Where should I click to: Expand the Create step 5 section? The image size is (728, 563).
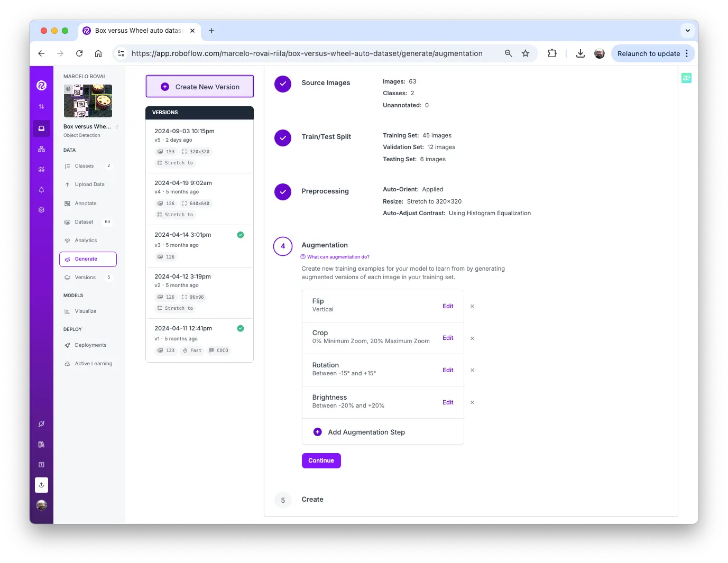tap(312, 500)
